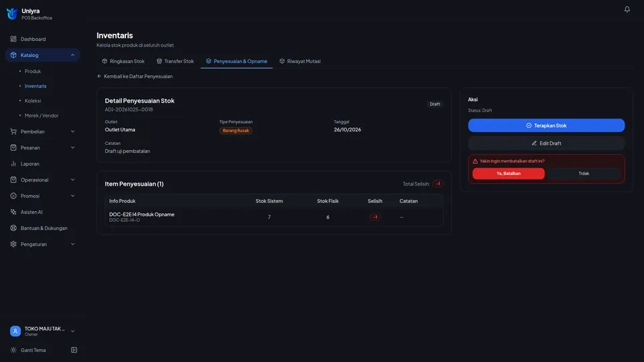Go to Dashboard menu item
The image size is (644, 362).
43,39
